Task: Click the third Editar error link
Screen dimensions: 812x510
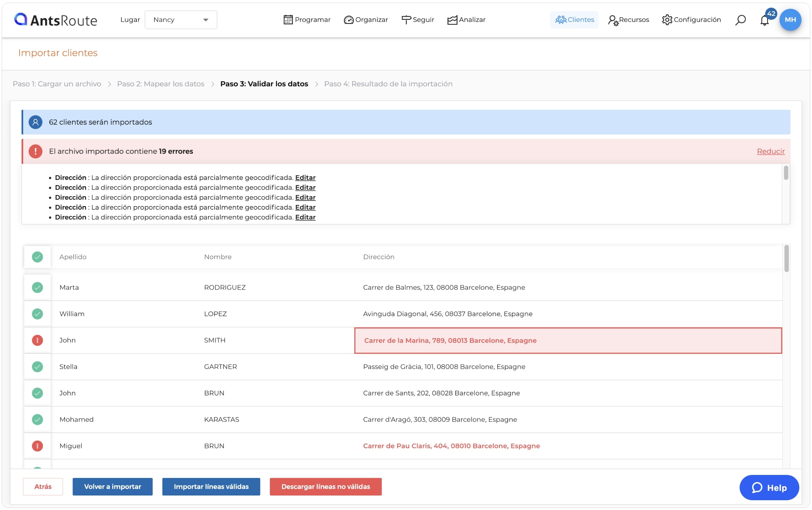Action: (305, 197)
